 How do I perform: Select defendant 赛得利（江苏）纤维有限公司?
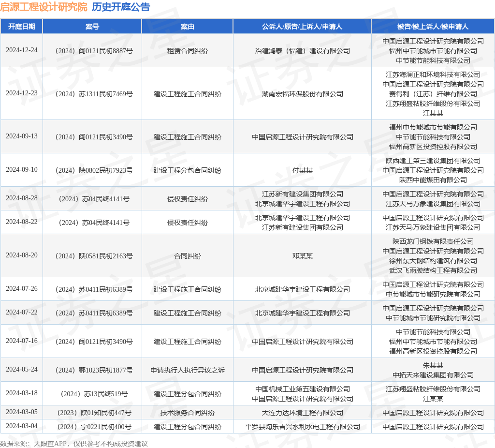coord(433,94)
